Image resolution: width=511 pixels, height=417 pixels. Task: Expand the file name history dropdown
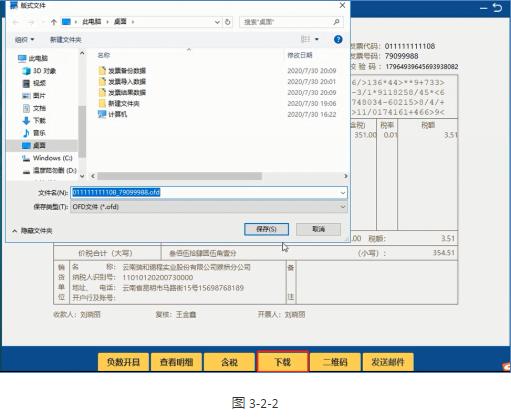343,193
